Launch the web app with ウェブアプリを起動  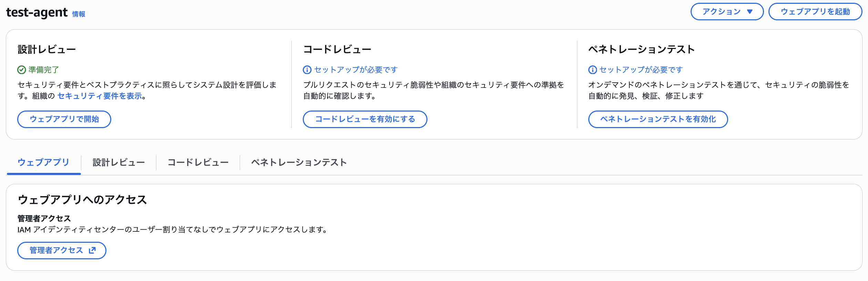coord(815,12)
